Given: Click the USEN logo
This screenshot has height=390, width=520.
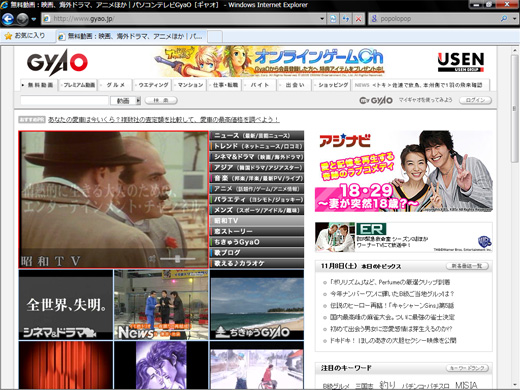Looking at the screenshot, I should 460,62.
